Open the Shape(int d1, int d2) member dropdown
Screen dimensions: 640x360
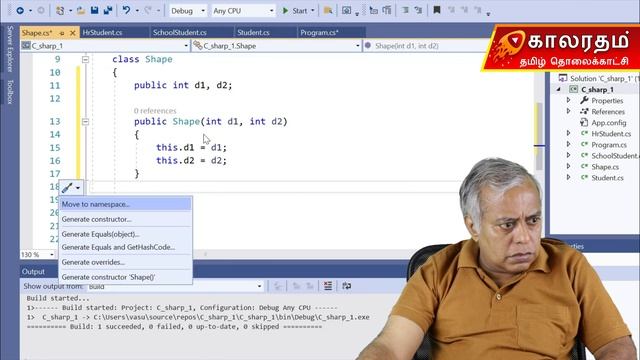pos(424,46)
